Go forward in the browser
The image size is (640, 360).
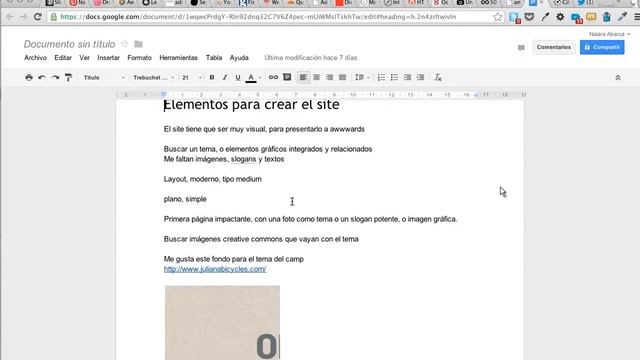pyautogui.click(x=23, y=17)
